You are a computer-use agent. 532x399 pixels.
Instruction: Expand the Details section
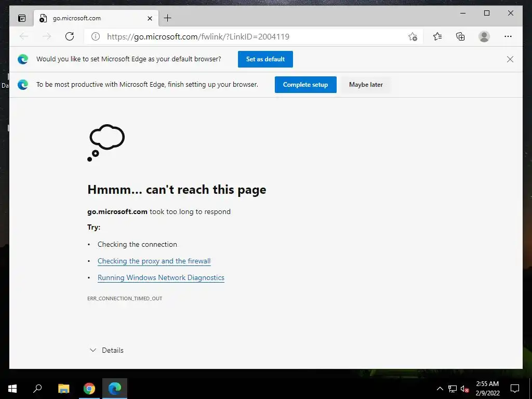click(x=106, y=350)
